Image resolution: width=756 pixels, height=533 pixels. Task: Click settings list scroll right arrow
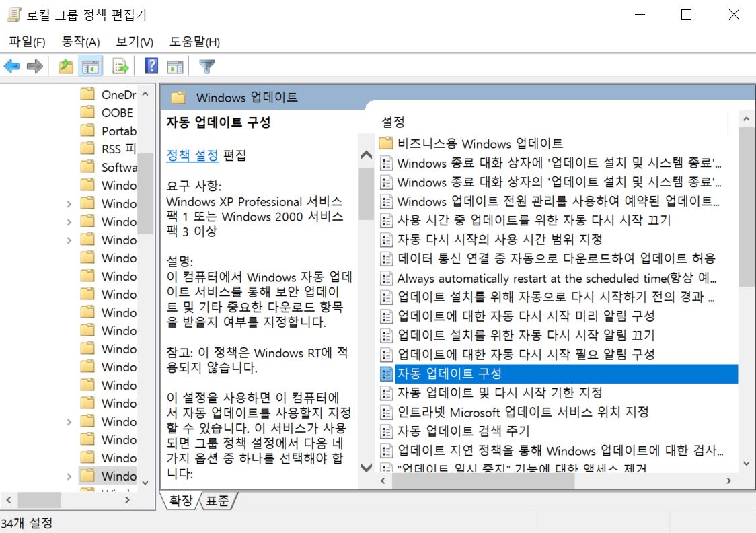click(x=728, y=481)
